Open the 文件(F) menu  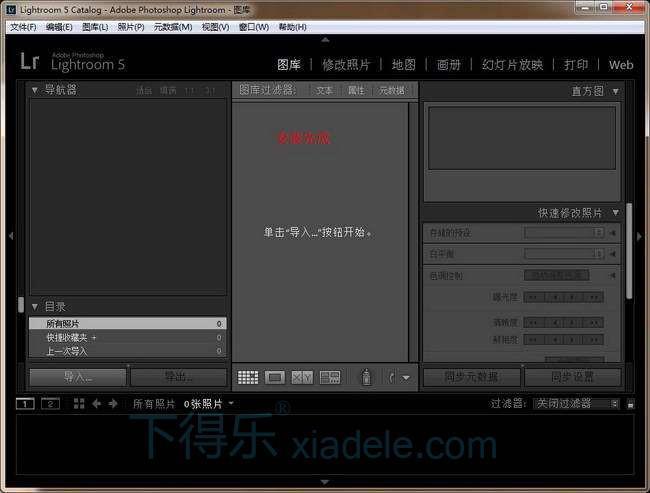tap(23, 27)
